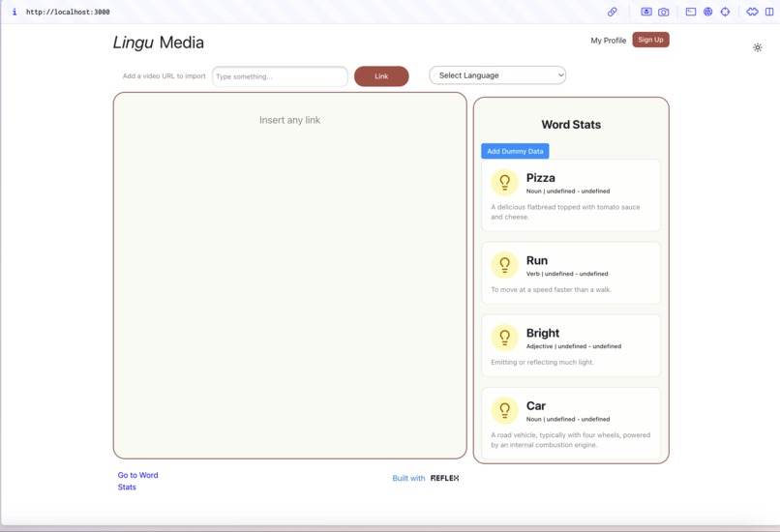The height and width of the screenshot is (532, 780).
Task: Click the lightbulb icon on Bright card
Action: (504, 338)
